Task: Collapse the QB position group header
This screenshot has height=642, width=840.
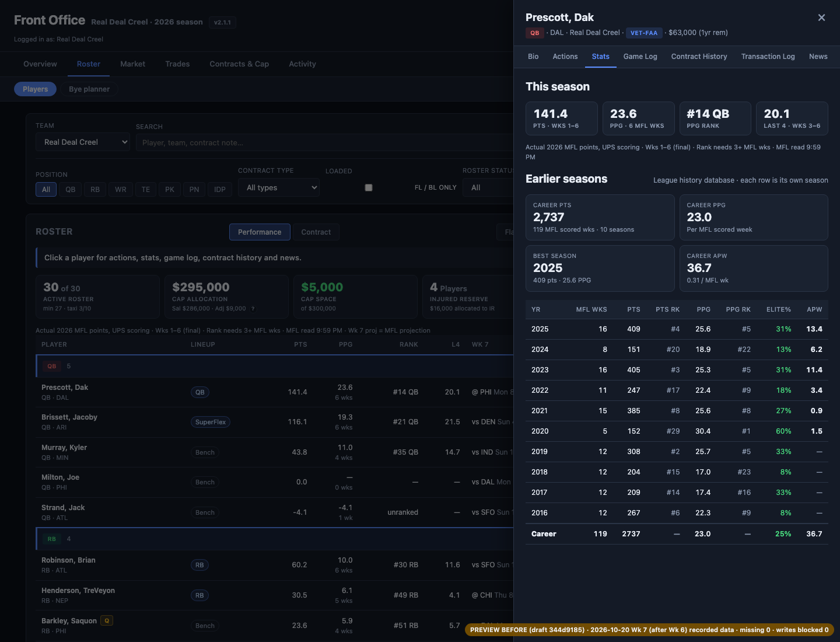Action: coord(274,366)
